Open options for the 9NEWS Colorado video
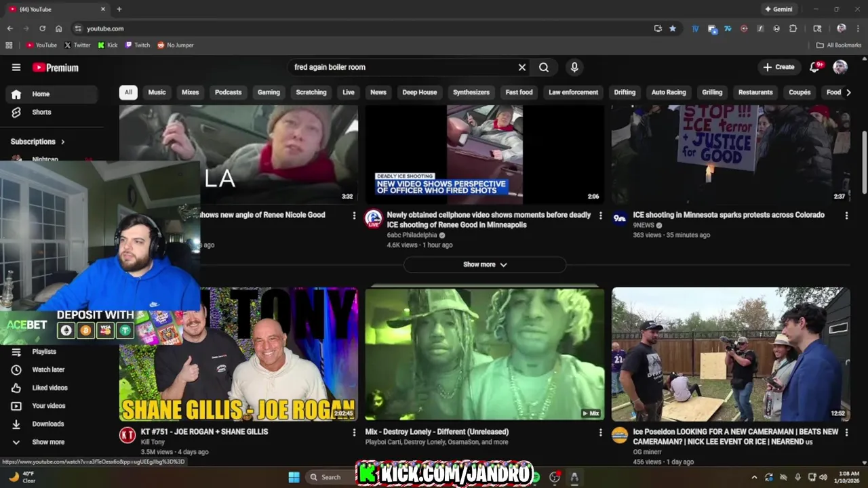 [x=846, y=216]
